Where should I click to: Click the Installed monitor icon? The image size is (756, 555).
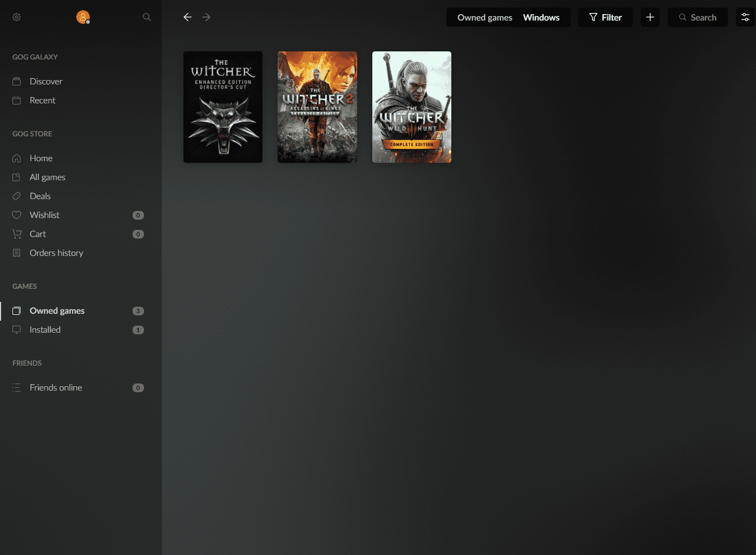(x=17, y=329)
